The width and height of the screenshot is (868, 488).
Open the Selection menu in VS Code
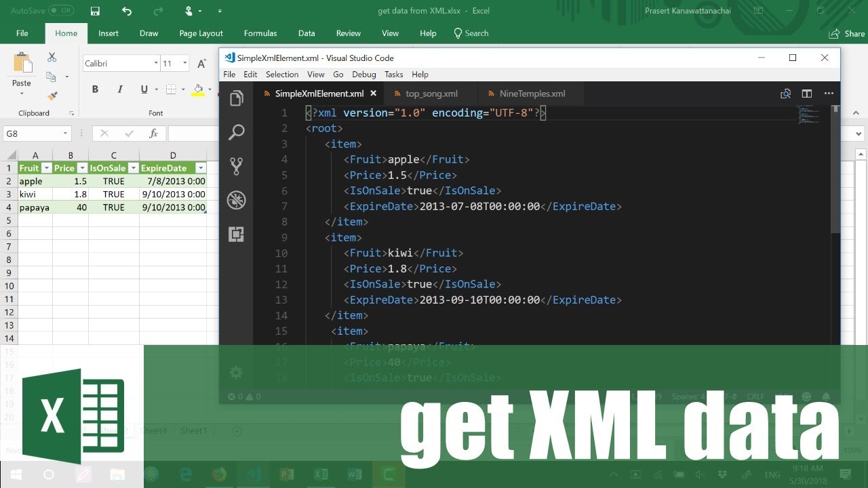[282, 75]
